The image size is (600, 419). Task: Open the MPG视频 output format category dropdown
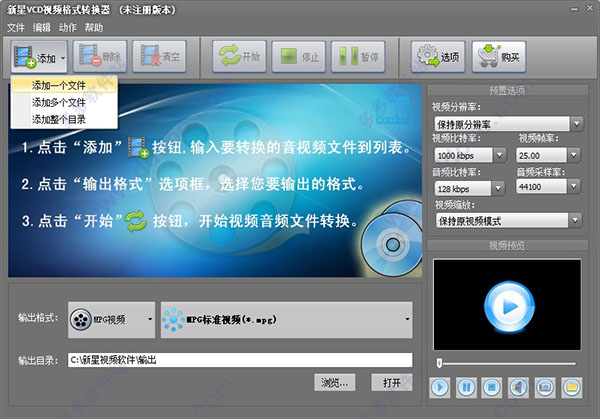(111, 320)
